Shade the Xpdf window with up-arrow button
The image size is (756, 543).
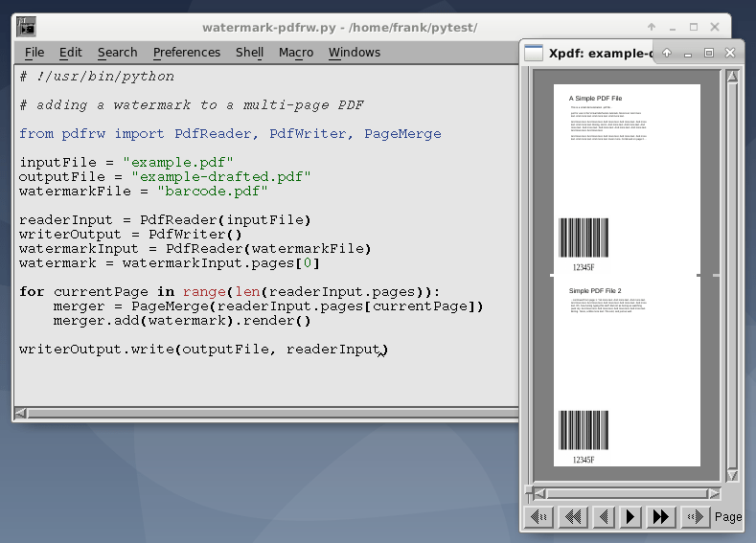coord(667,53)
